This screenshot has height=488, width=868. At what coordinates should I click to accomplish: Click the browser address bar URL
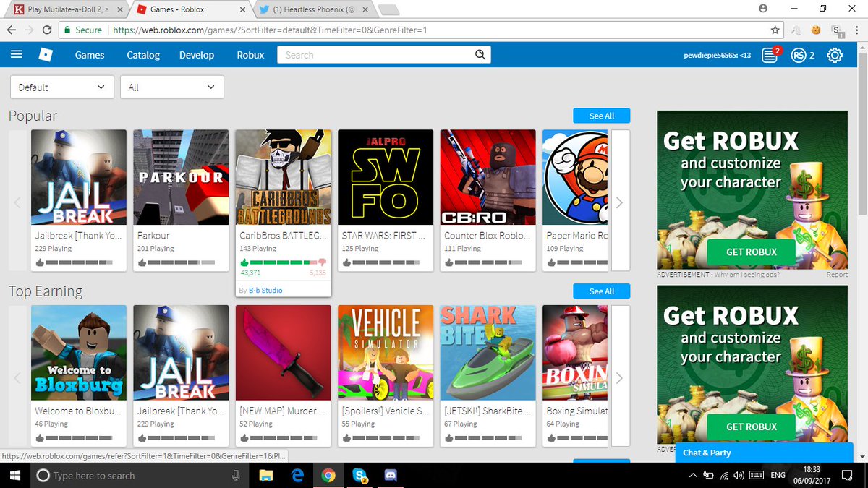click(x=270, y=30)
